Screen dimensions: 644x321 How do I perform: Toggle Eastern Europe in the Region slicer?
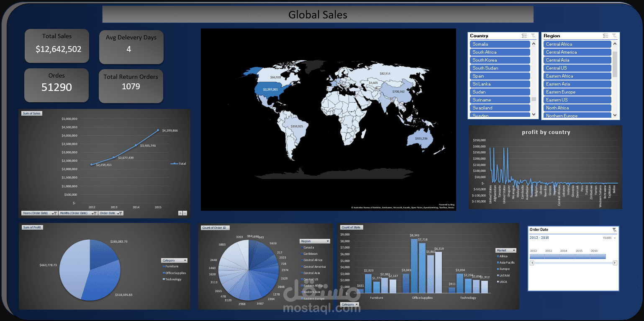click(x=577, y=92)
